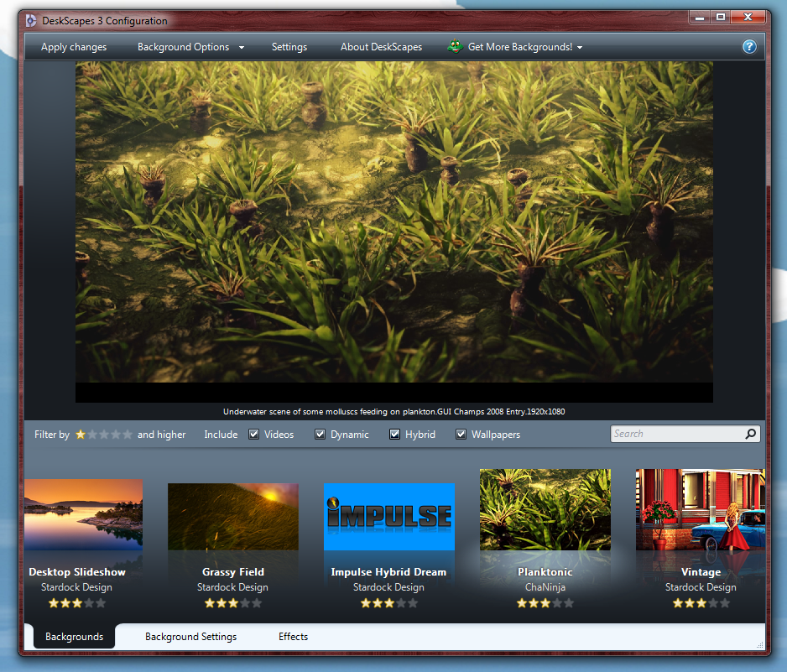Disable the Hybrid checkbox
This screenshot has width=787, height=672.
pyautogui.click(x=395, y=434)
